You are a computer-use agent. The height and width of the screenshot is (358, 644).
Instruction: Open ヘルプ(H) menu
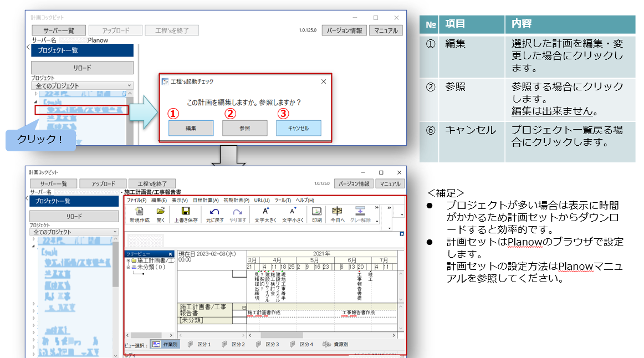click(x=305, y=201)
